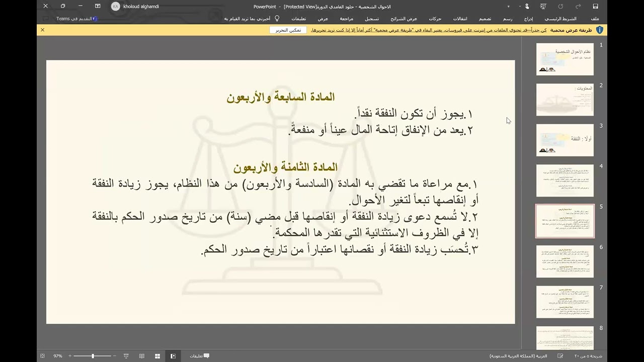Click the Save icon in title bar
The image size is (644, 362).
(x=595, y=7)
